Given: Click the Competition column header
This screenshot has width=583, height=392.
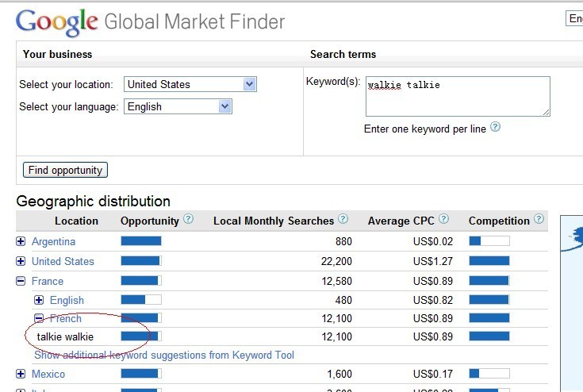Looking at the screenshot, I should click(499, 221).
